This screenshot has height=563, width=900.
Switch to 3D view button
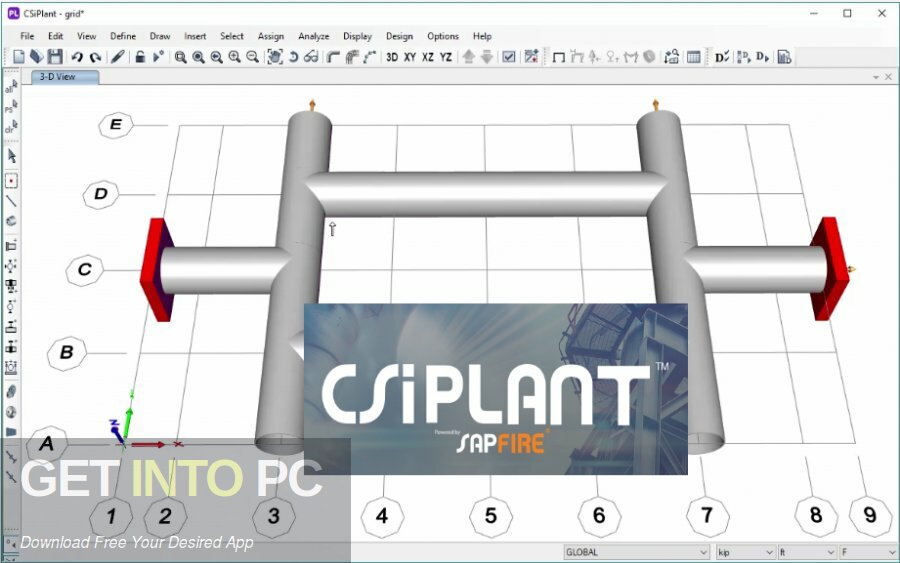tap(392, 57)
